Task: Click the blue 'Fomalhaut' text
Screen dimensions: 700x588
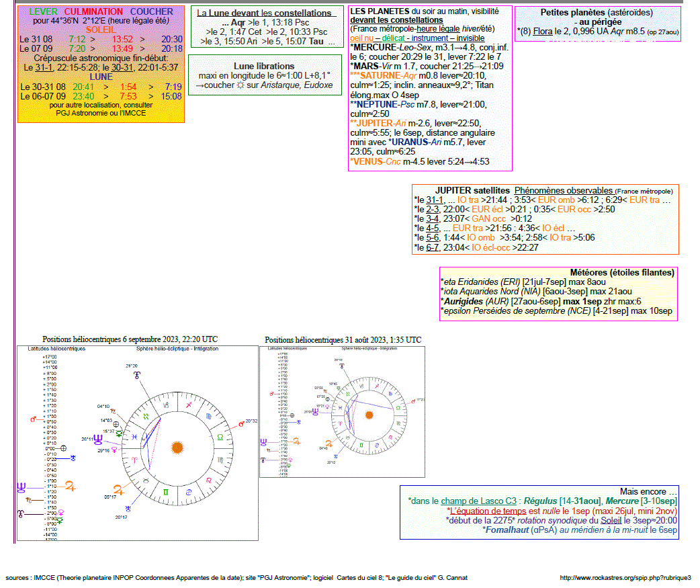Action: tap(507, 530)
